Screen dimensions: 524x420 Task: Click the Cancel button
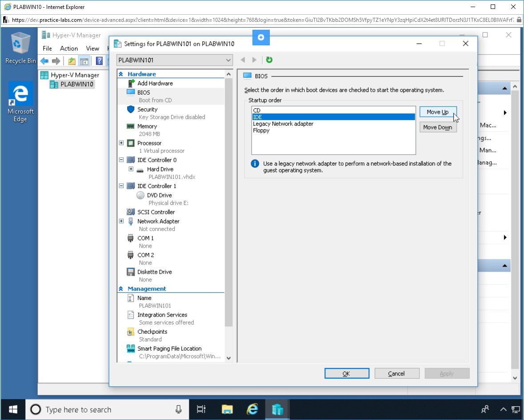[397, 374]
